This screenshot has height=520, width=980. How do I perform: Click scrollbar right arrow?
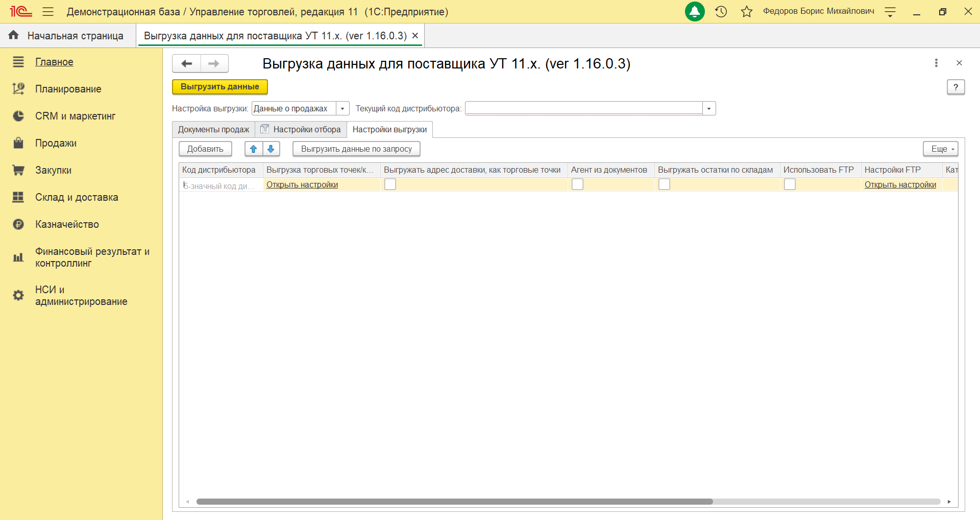pos(949,502)
